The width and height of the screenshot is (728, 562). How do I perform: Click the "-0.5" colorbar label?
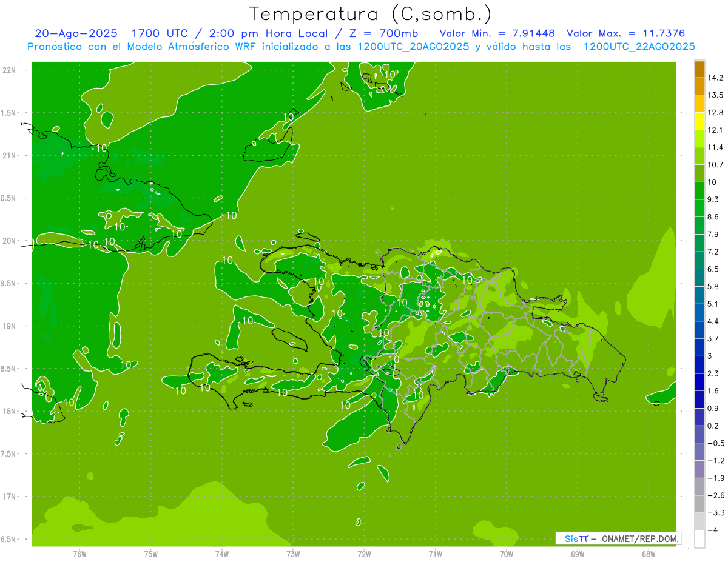[x=715, y=443]
